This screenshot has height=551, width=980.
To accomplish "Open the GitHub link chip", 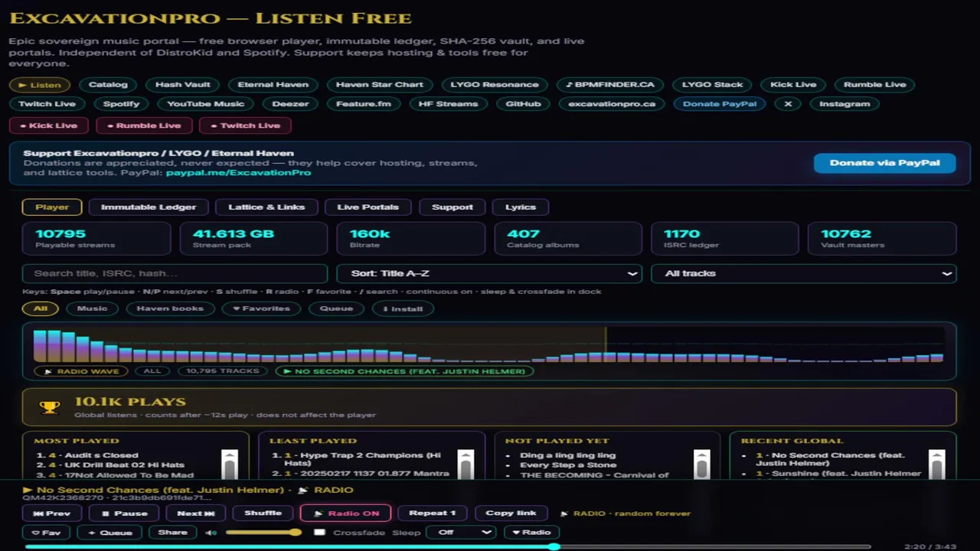I will click(524, 104).
